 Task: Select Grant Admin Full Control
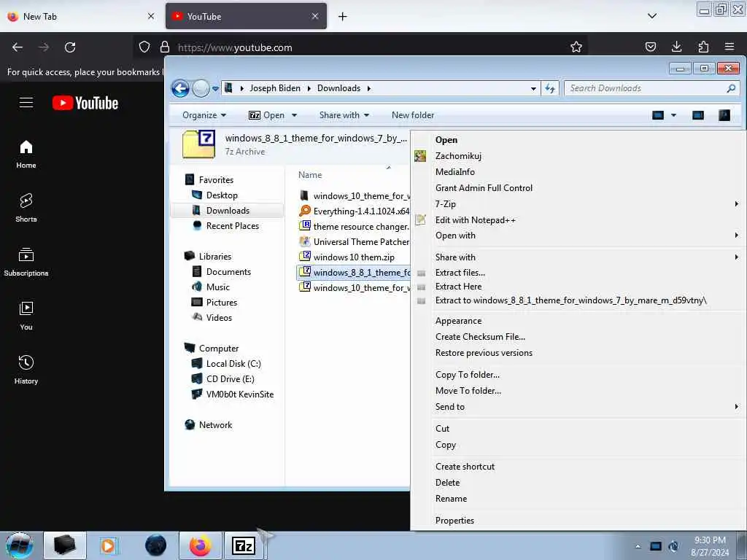click(x=484, y=188)
